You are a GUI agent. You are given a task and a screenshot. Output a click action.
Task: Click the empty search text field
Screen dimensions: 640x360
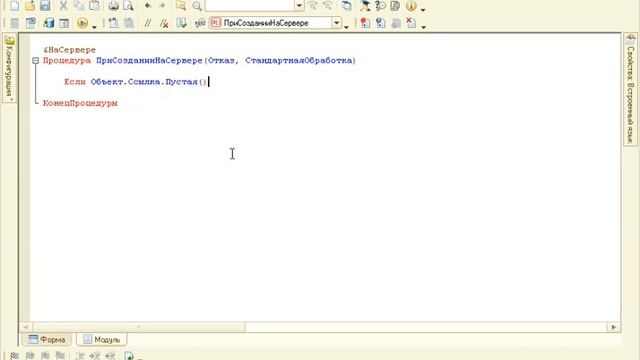click(249, 6)
